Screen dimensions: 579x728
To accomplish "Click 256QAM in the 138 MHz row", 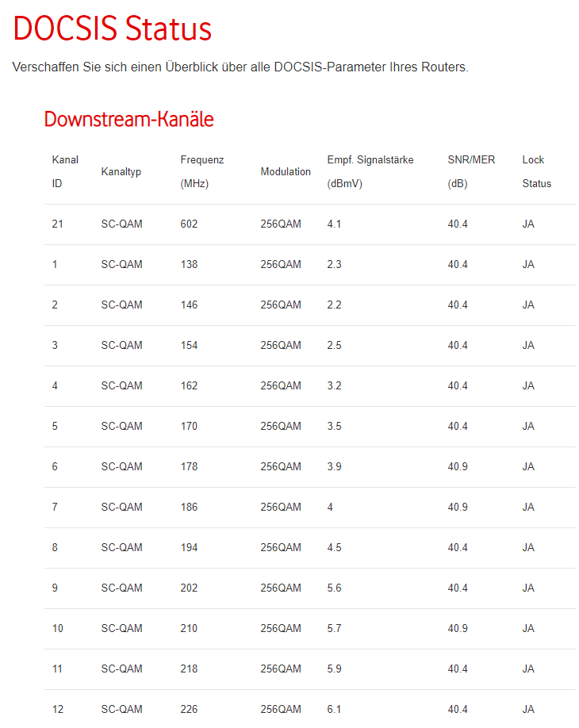I will point(281,264).
